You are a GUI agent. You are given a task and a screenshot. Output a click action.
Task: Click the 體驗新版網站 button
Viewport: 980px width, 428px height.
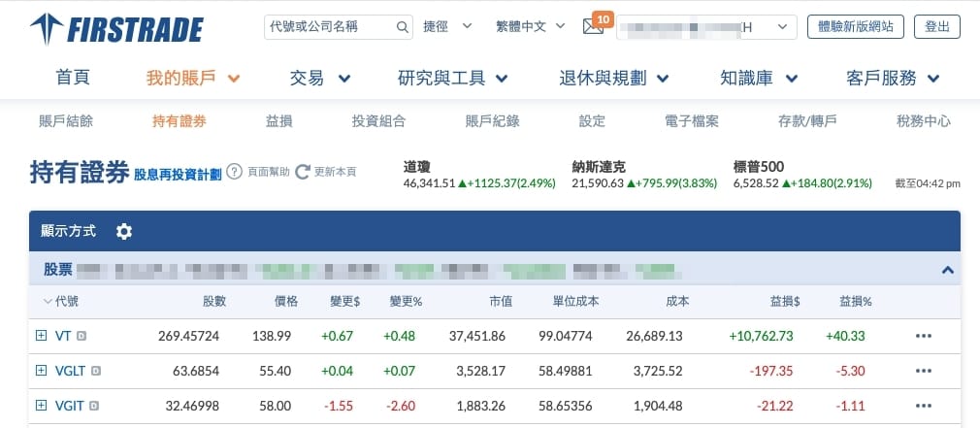tap(856, 27)
